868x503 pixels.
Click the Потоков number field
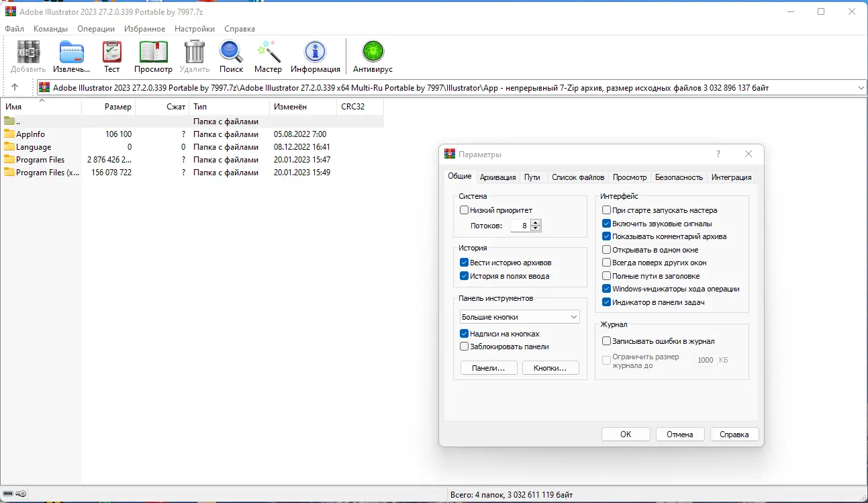[x=520, y=226]
